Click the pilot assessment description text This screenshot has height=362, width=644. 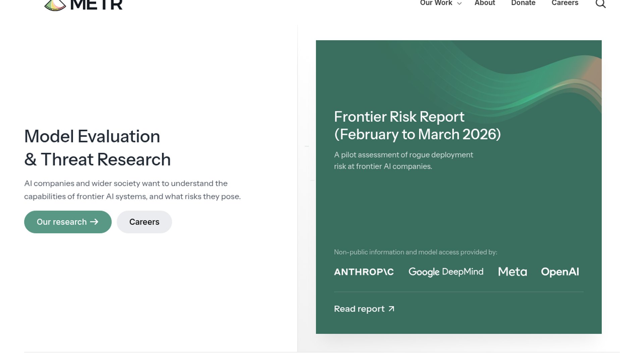404,161
